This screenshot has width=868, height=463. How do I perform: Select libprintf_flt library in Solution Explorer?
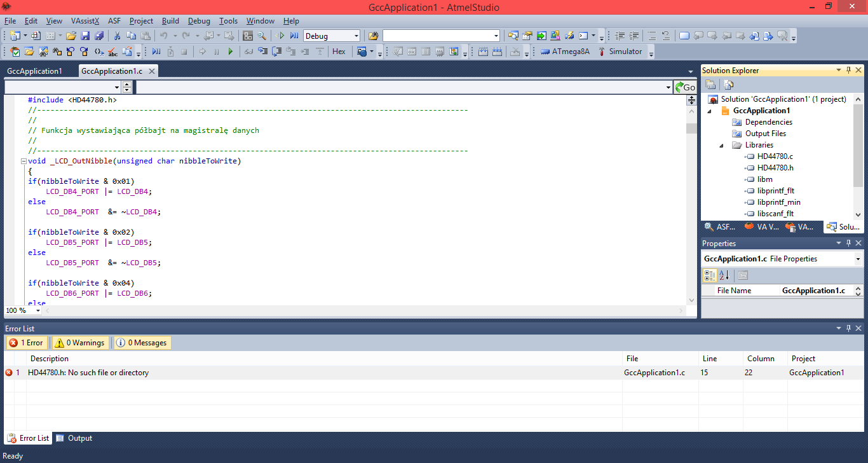click(x=776, y=191)
